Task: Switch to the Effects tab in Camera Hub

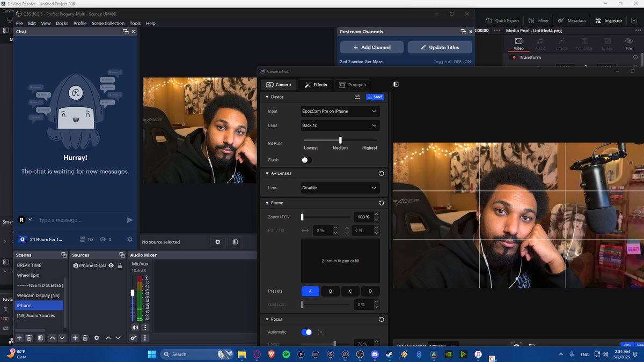Action: point(315,85)
